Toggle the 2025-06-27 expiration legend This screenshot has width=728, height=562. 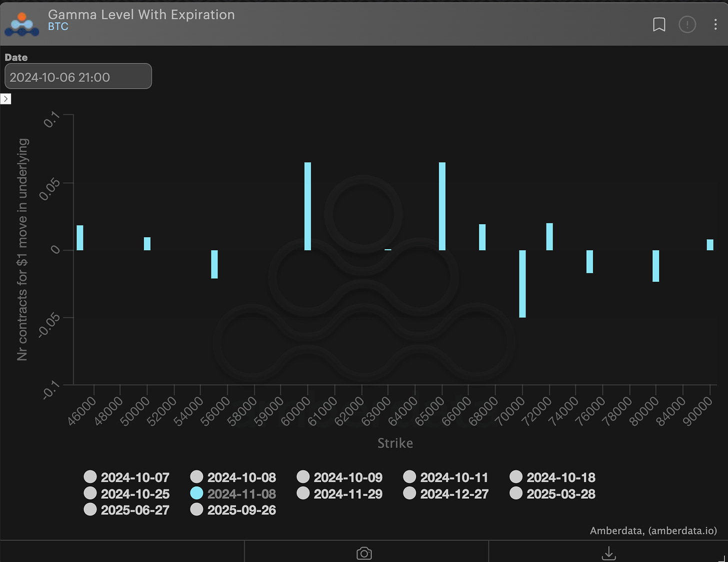click(126, 509)
